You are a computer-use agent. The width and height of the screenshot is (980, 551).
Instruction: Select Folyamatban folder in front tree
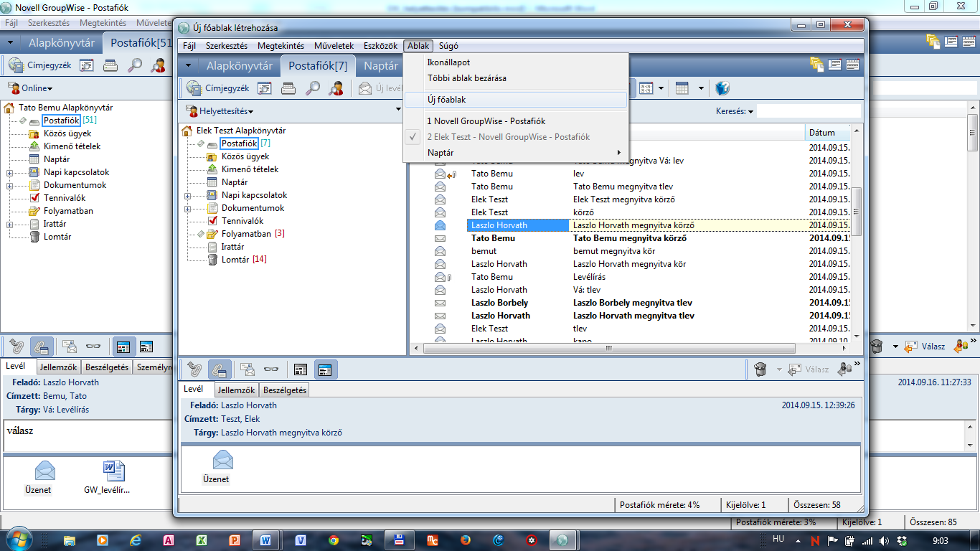pos(246,234)
